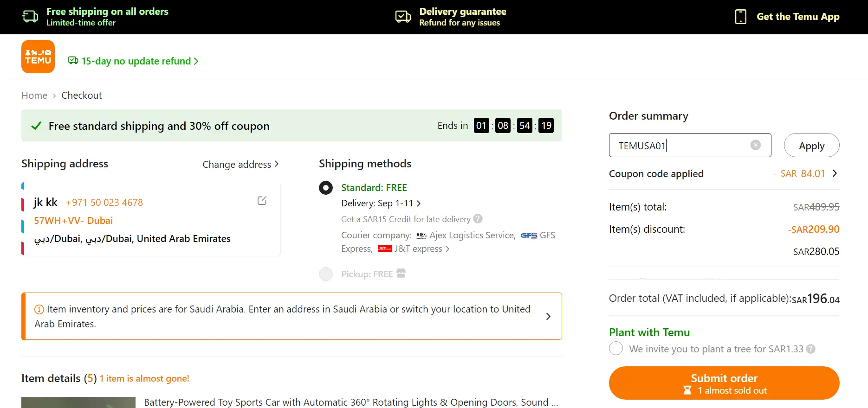The image size is (868, 408).
Task: Open the toy sports car product thumbnail
Action: 78,402
